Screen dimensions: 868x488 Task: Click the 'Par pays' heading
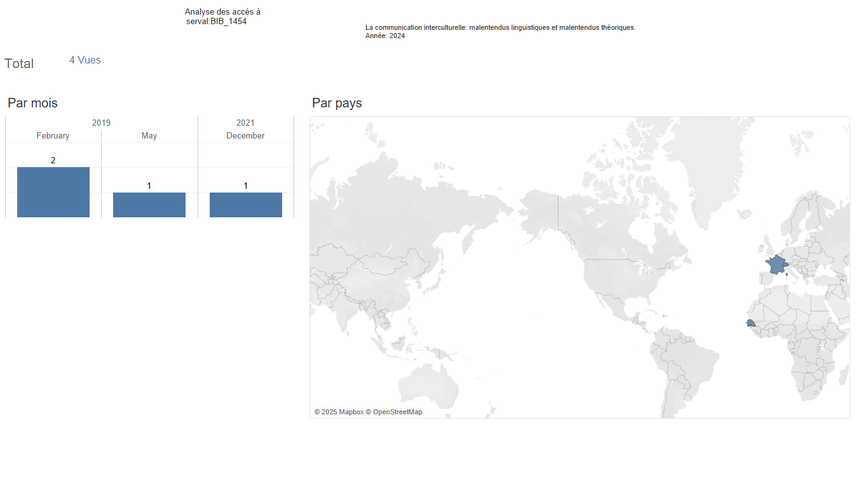tap(337, 103)
